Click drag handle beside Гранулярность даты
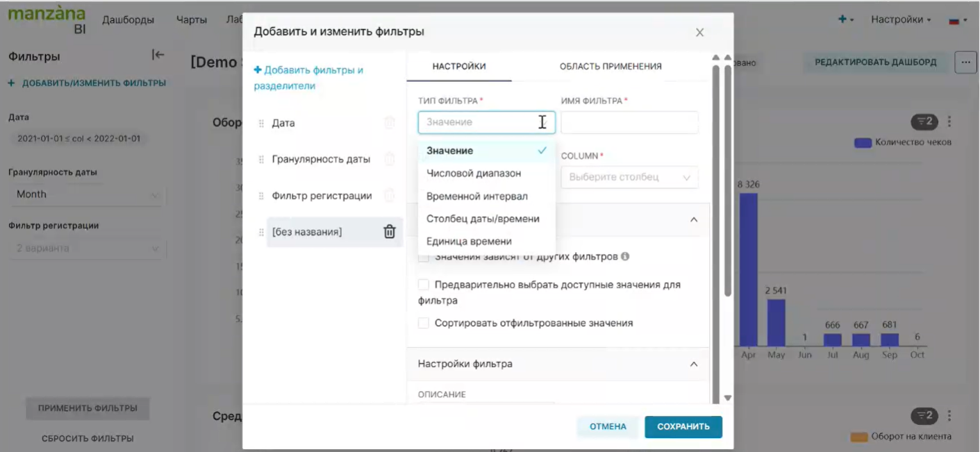Screen dimensions: 980x452 coord(261,160)
